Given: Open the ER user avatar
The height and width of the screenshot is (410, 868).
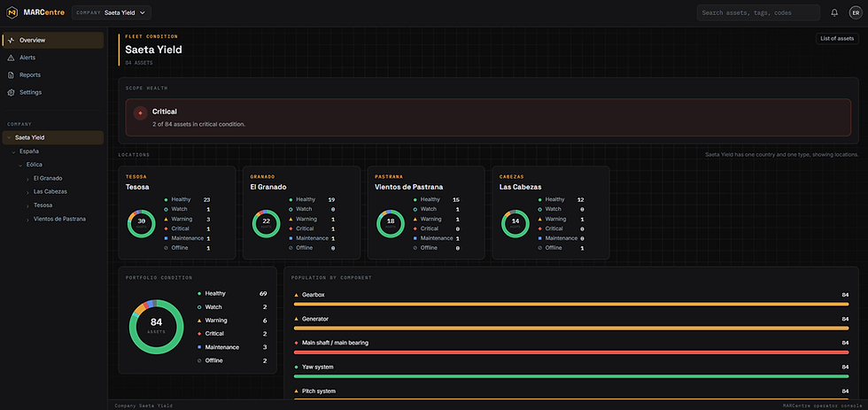Looking at the screenshot, I should 856,12.
